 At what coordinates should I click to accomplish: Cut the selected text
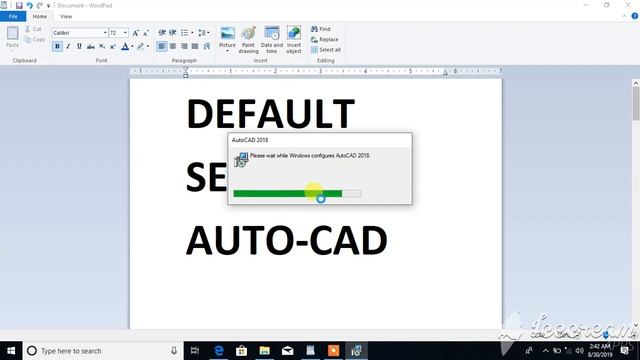pyautogui.click(x=33, y=29)
